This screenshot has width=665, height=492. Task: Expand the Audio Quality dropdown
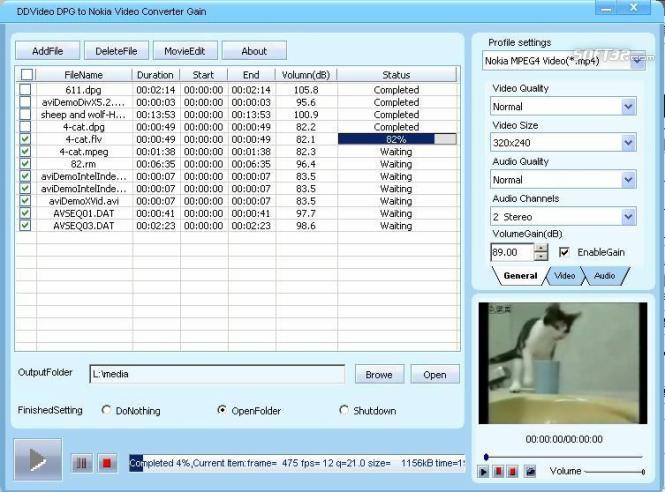pyautogui.click(x=628, y=180)
